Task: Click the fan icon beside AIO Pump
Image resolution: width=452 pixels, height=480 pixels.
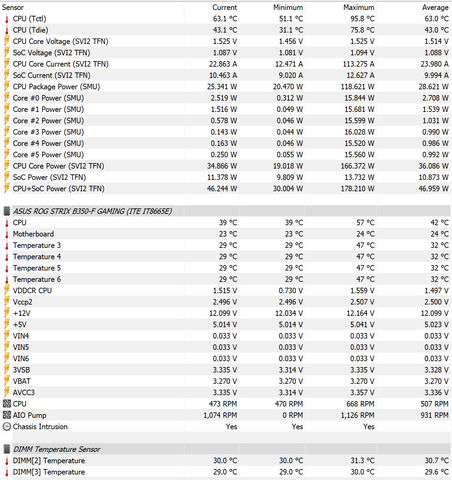Action: [7, 415]
